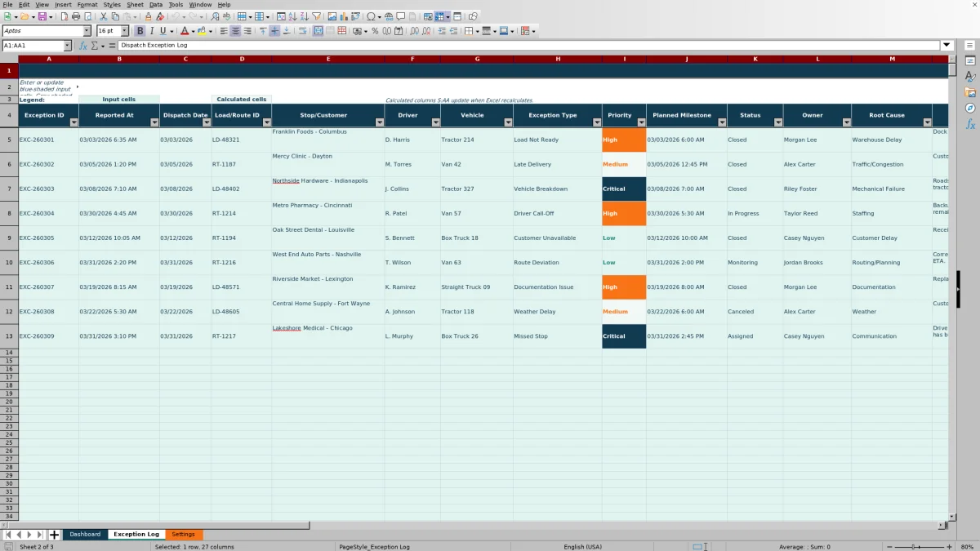980x551 pixels.
Task: Click the Print icon in the toolbar
Action: pyautogui.click(x=76, y=16)
